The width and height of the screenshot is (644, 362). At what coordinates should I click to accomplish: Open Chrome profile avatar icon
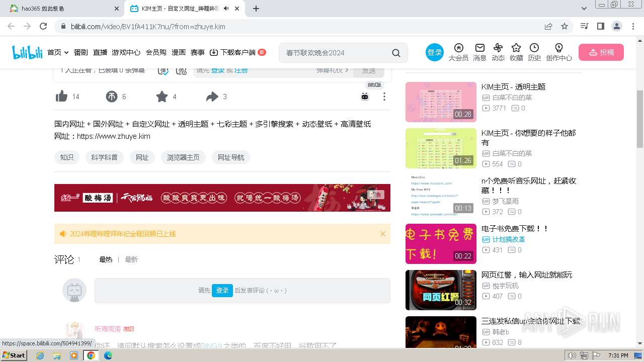[x=616, y=26]
